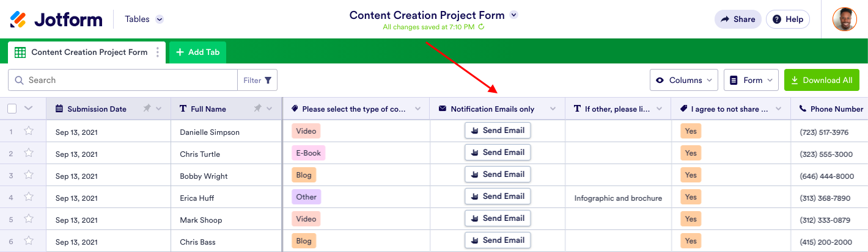
Task: Click the Blog tag in Bobby Wright's row
Action: click(x=303, y=175)
